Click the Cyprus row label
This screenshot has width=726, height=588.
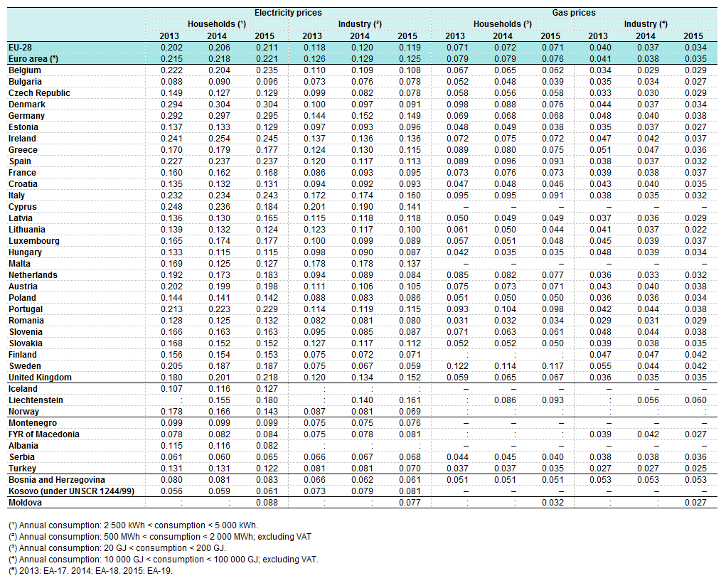[23, 207]
